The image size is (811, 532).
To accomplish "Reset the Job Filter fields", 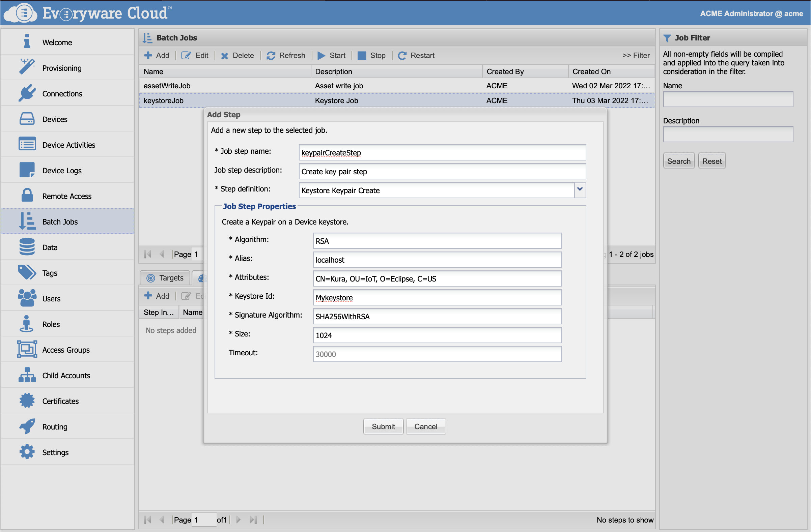I will (x=712, y=161).
